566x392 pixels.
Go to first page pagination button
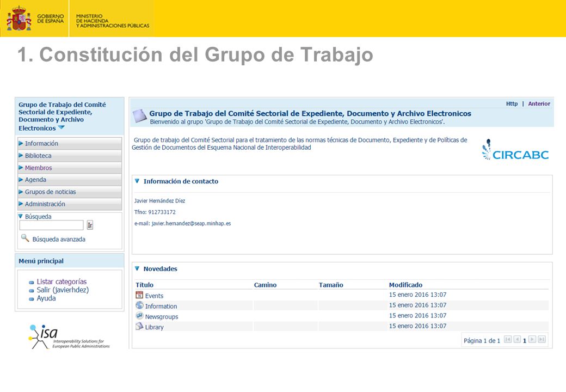click(508, 339)
